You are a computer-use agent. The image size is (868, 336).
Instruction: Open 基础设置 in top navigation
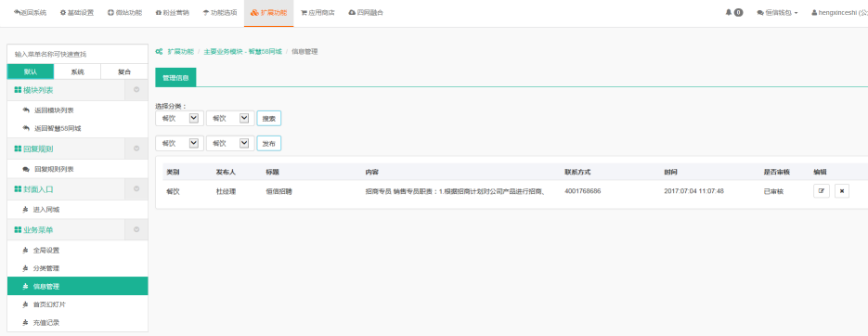77,12
